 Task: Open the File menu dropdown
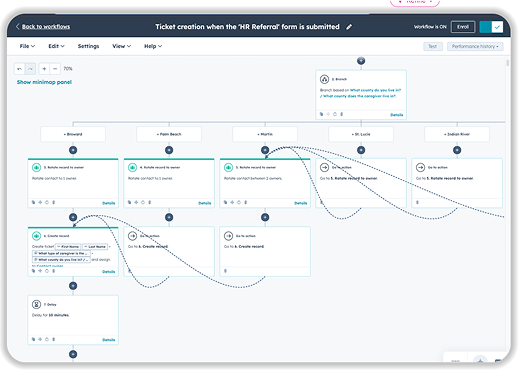(x=27, y=46)
